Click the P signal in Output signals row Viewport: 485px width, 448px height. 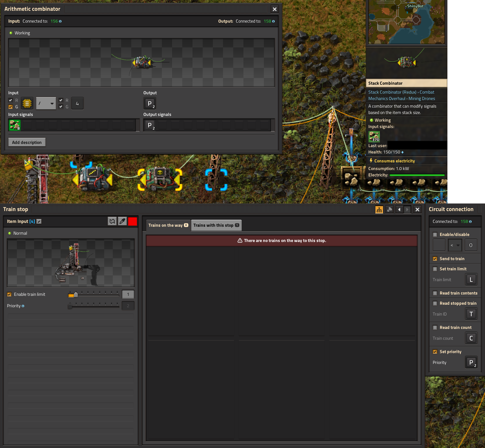(x=150, y=125)
